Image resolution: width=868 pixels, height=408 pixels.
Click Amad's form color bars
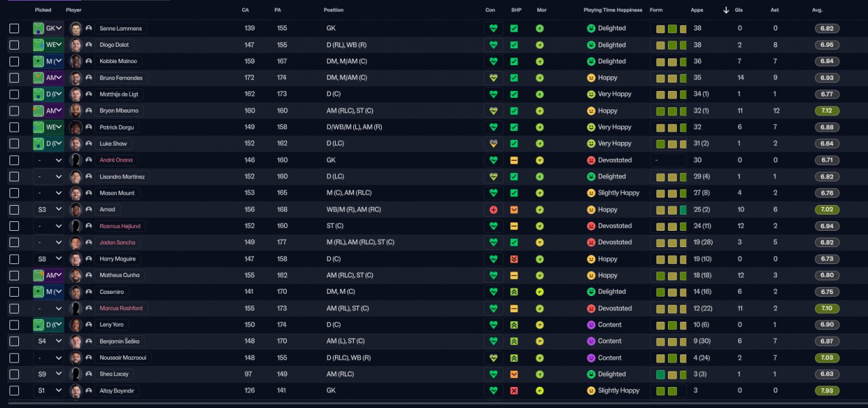tap(671, 210)
